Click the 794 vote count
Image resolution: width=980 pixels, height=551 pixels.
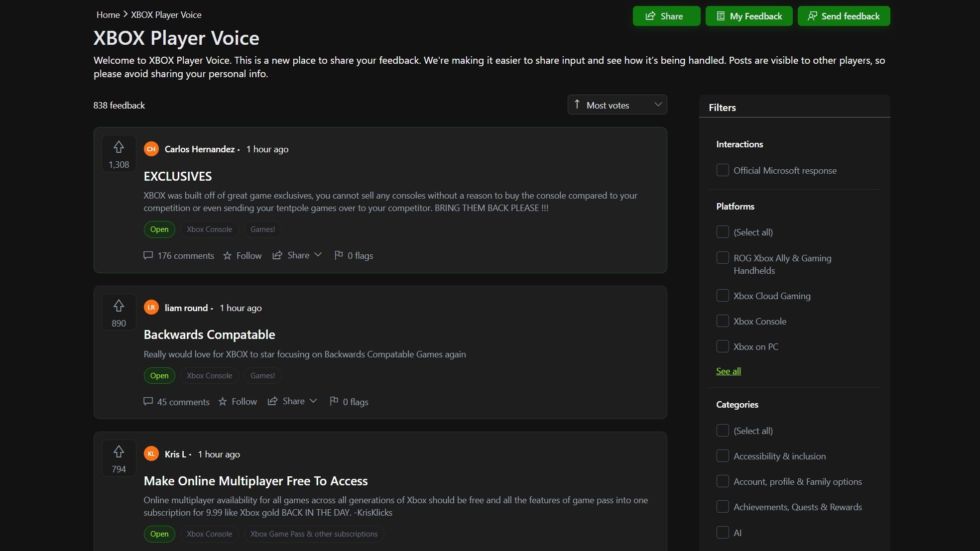click(x=119, y=469)
